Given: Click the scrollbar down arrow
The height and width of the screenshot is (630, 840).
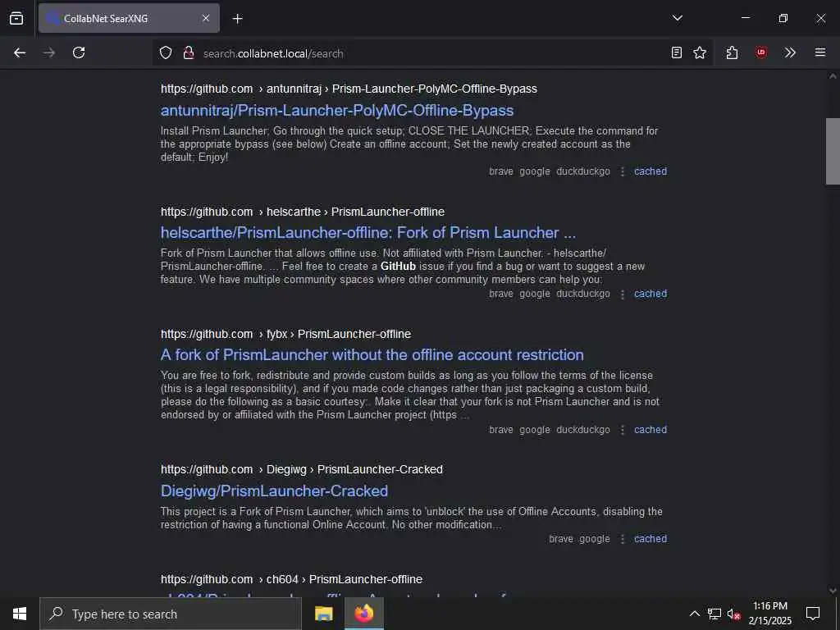Looking at the screenshot, I should tap(833, 591).
